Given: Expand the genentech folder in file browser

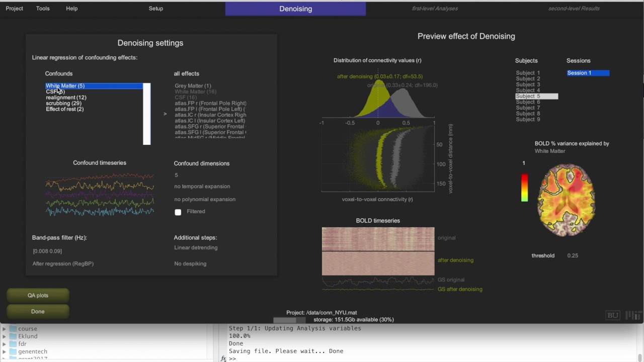Looking at the screenshot, I should point(4,352).
